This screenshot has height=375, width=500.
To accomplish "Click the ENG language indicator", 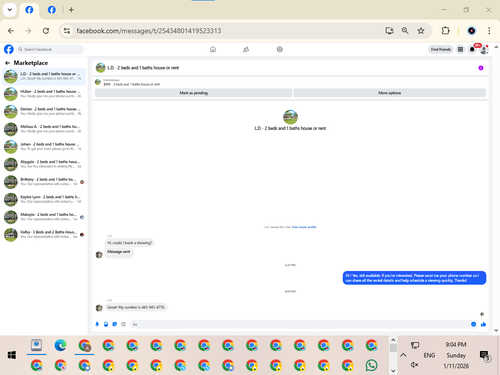I will tap(429, 355).
